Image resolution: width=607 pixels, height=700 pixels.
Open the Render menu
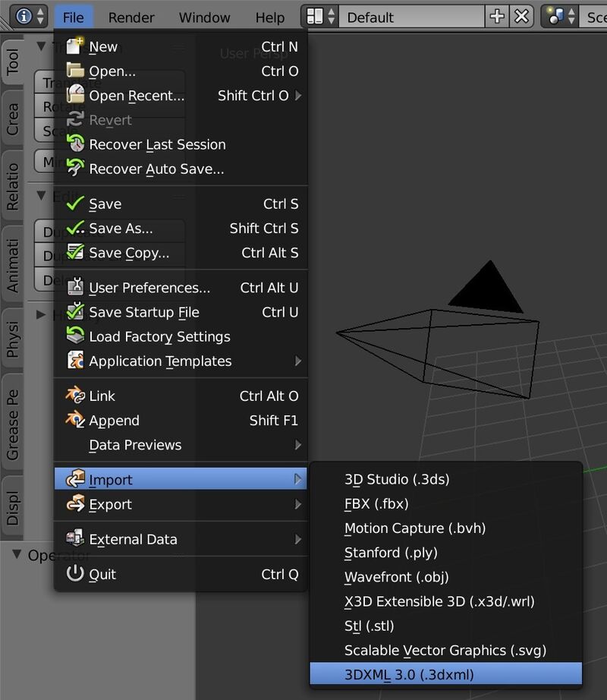click(x=131, y=17)
